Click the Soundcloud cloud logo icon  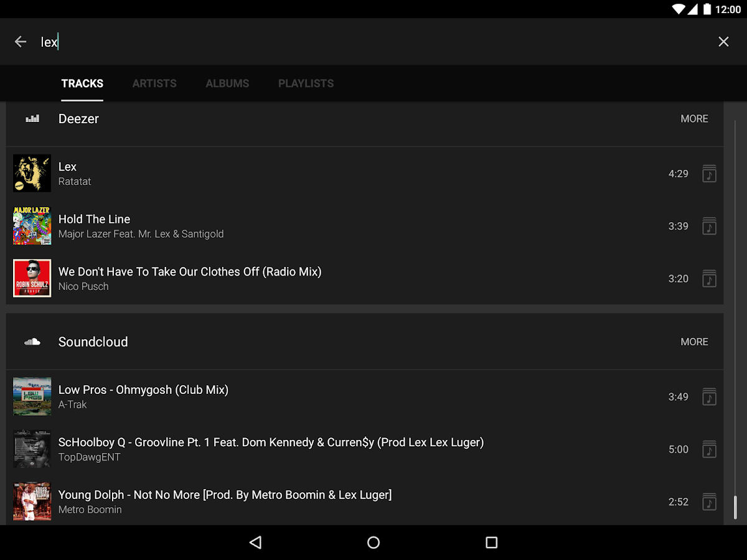point(32,342)
